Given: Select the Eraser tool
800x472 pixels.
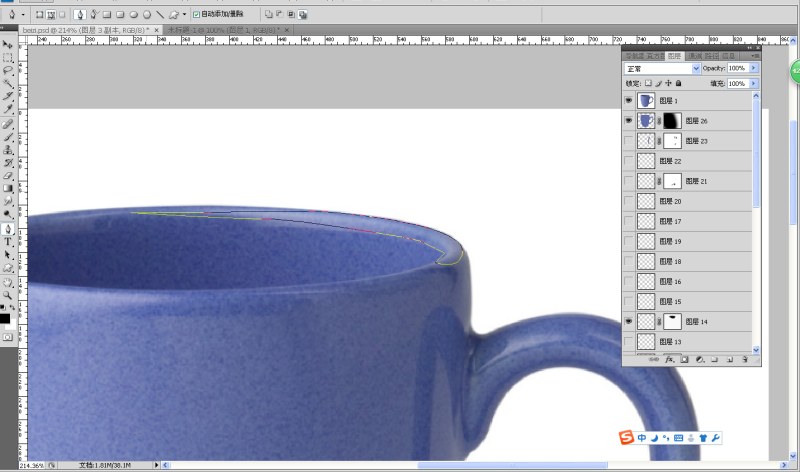Looking at the screenshot, I should 8,176.
